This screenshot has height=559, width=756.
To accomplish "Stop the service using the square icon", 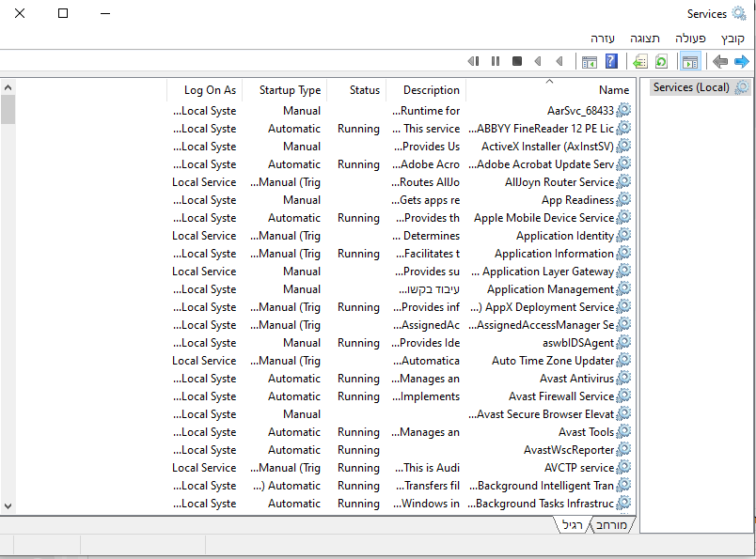I will tap(516, 62).
